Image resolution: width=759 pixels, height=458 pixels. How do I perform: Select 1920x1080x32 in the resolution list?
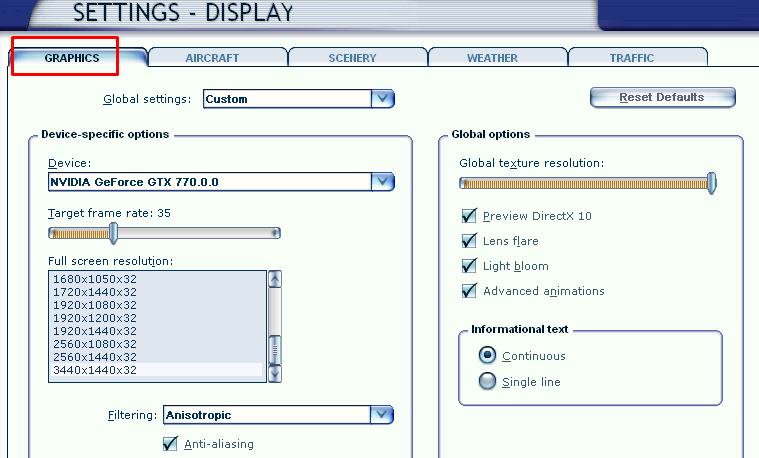pyautogui.click(x=95, y=305)
